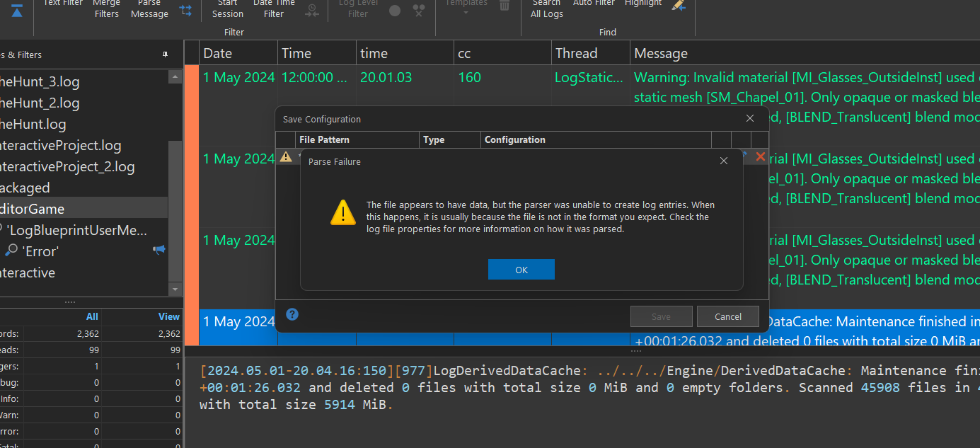
Task: Click Search All Logs
Action: tap(547, 8)
